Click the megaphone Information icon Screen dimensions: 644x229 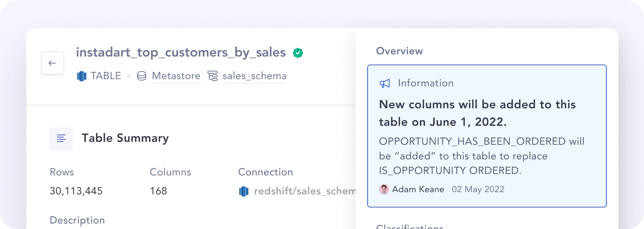[x=385, y=84]
